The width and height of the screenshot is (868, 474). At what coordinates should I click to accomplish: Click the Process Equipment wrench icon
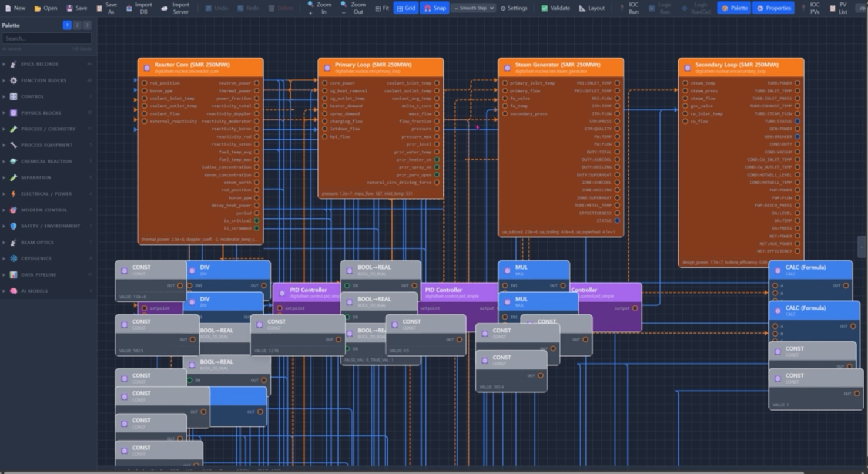click(14, 145)
